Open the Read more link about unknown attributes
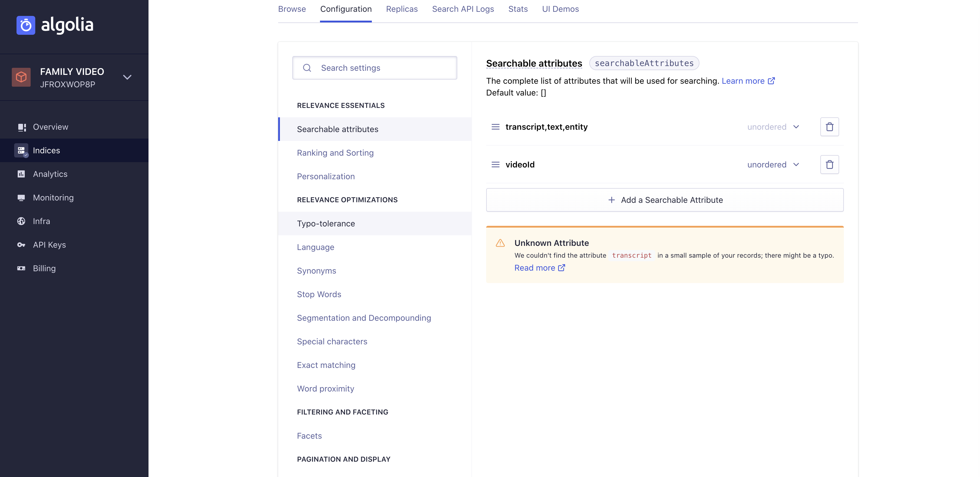Screen dimensions: 980x477 tap(535, 268)
